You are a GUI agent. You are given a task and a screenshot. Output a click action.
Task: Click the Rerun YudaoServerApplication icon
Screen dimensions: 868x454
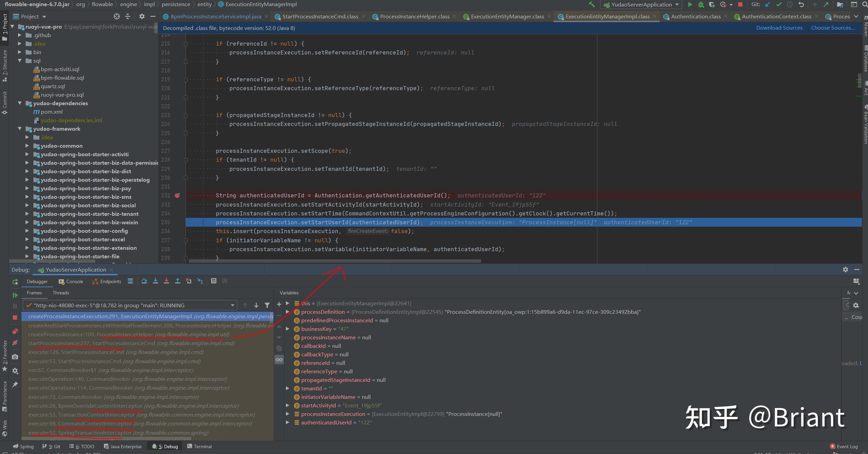point(15,282)
